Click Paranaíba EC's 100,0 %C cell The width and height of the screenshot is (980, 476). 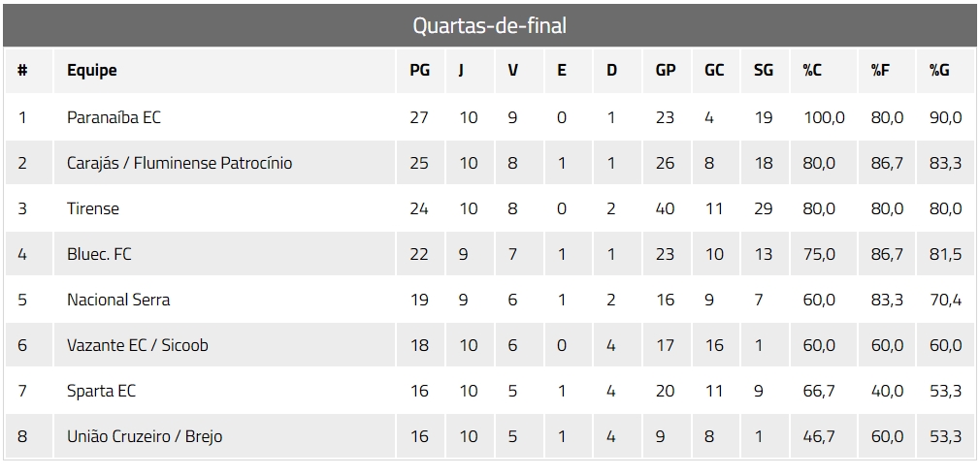click(x=824, y=117)
